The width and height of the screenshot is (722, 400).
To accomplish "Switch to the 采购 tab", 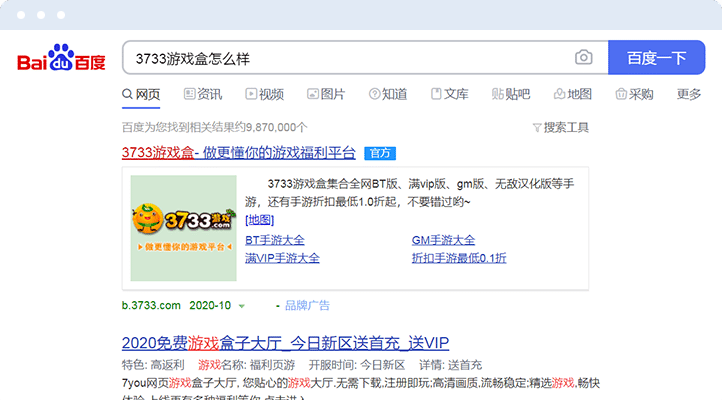I will tap(634, 94).
